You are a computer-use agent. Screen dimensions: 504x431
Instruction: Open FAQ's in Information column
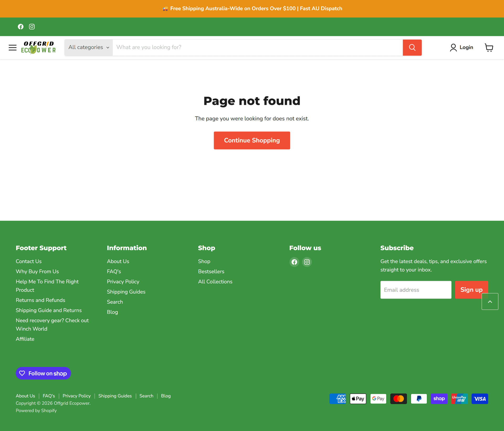click(114, 272)
